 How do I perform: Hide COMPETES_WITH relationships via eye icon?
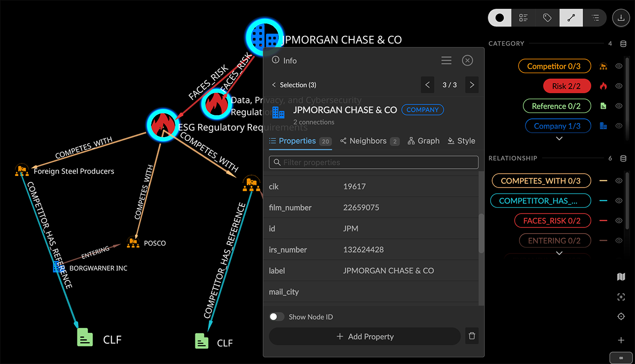tap(619, 181)
